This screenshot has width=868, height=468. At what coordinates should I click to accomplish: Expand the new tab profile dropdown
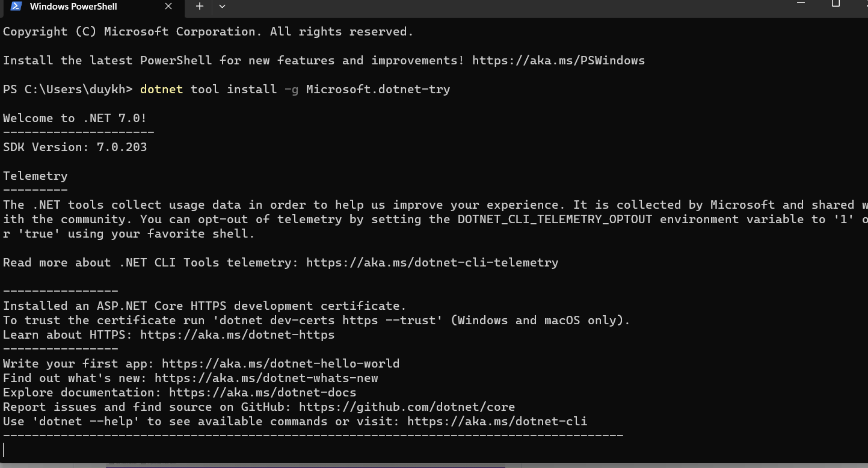[222, 7]
